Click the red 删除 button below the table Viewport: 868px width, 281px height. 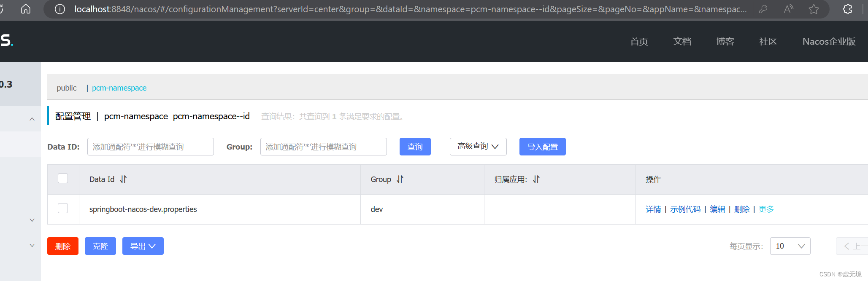click(63, 246)
